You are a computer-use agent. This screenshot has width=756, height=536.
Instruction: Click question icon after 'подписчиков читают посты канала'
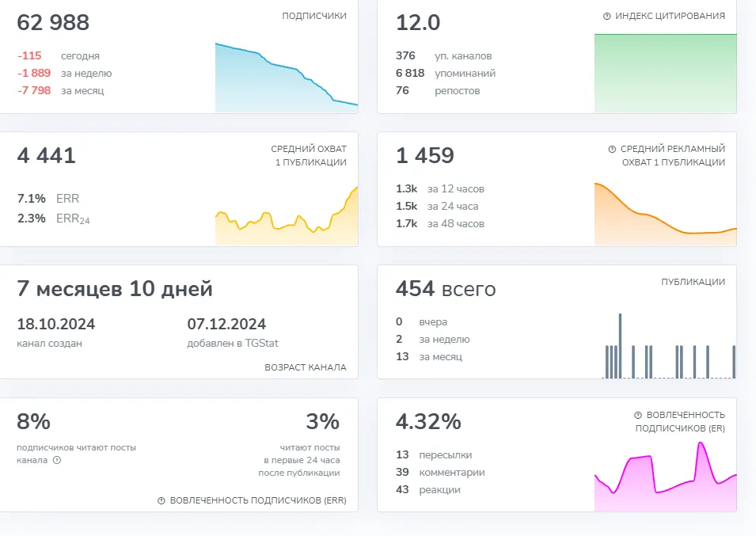point(57,460)
